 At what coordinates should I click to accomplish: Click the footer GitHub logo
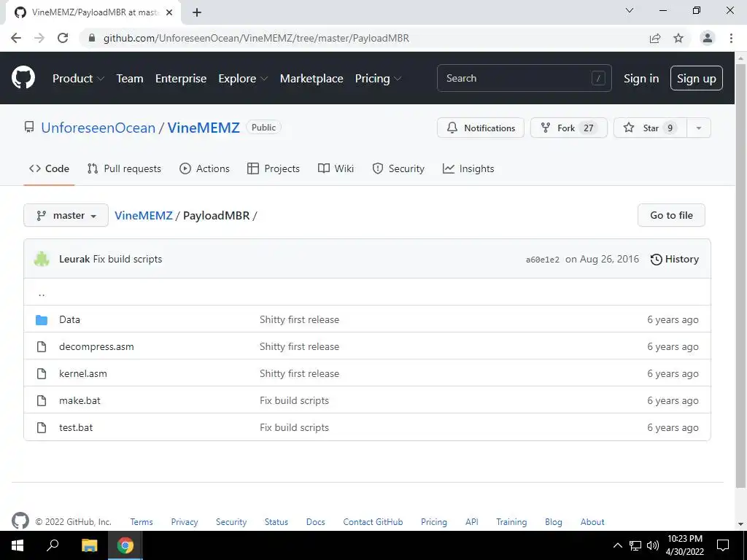tap(20, 521)
